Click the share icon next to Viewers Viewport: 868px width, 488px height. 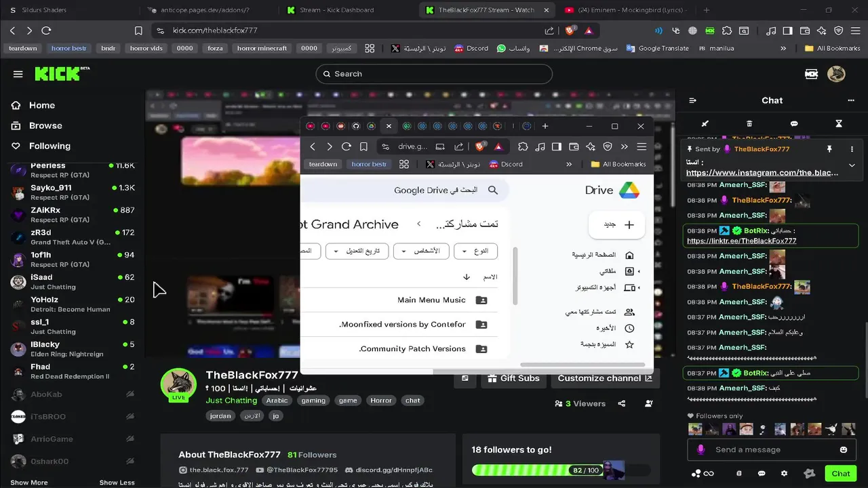pyautogui.click(x=622, y=403)
